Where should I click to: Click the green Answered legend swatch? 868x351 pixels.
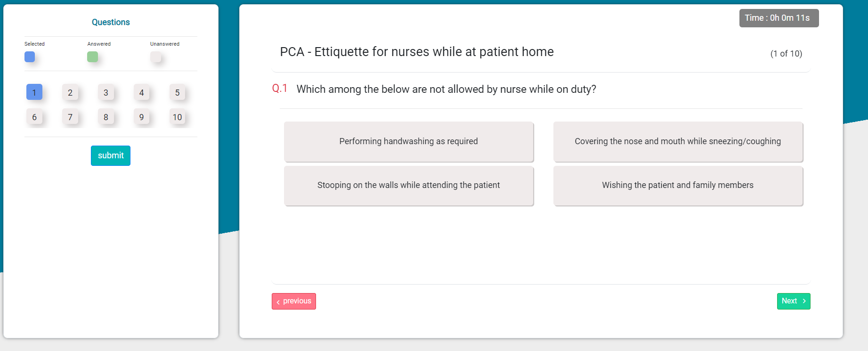93,57
